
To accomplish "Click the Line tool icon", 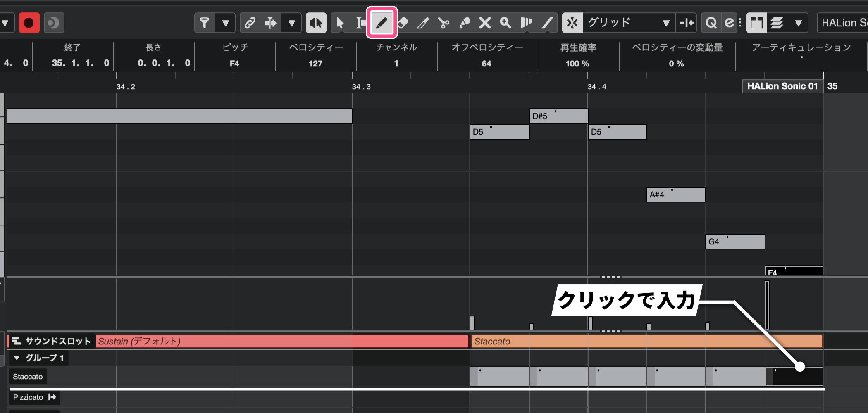I will (547, 23).
